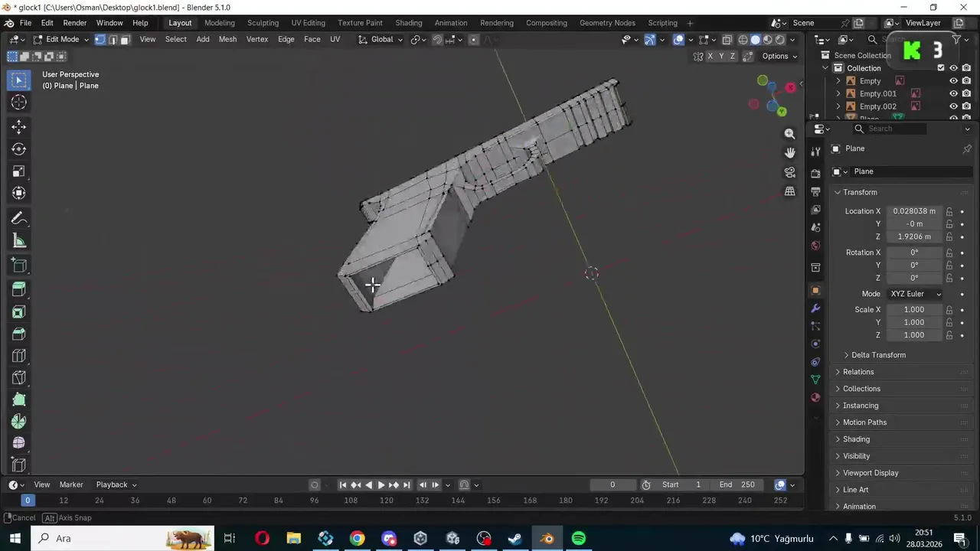980x551 pixels.
Task: Lock Location X with the padlock
Action: [949, 211]
